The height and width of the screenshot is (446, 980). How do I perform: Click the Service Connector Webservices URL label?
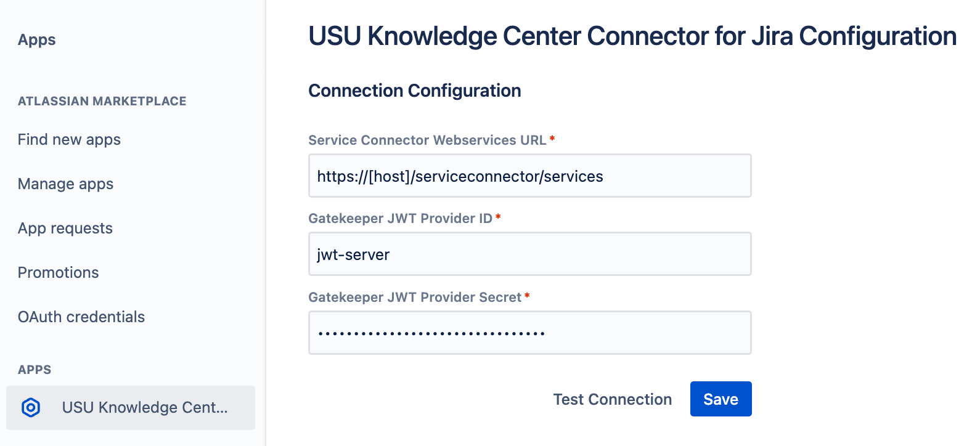pos(427,140)
